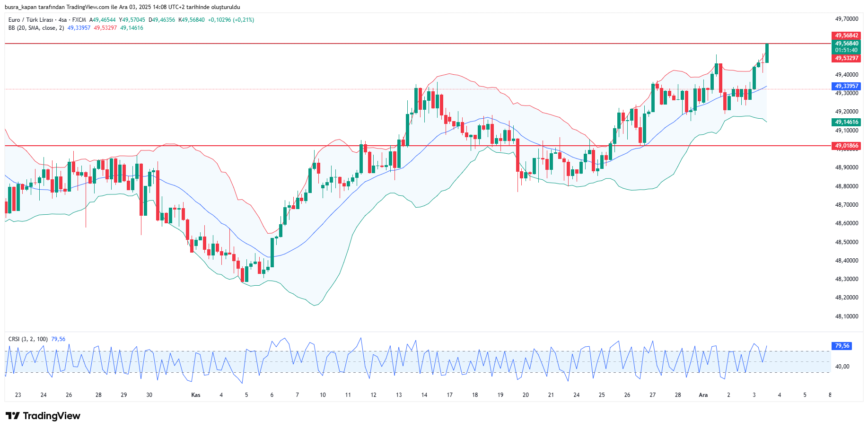The image size is (868, 430).
Task: Select the red 49,01866 price axis label
Action: coord(846,146)
